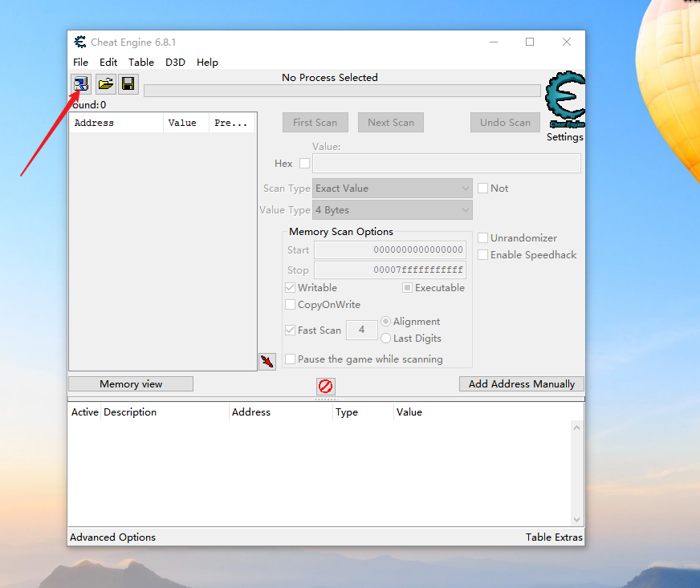The width and height of the screenshot is (700, 588).
Task: Click the Settings label
Action: click(x=564, y=137)
